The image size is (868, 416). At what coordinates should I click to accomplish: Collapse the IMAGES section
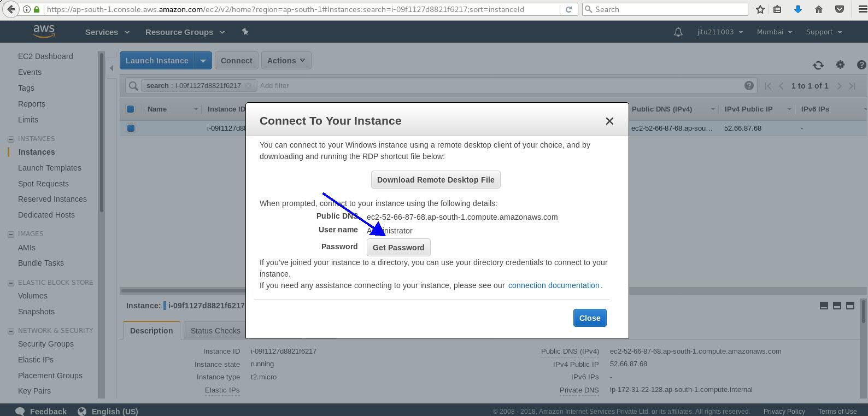click(11, 234)
